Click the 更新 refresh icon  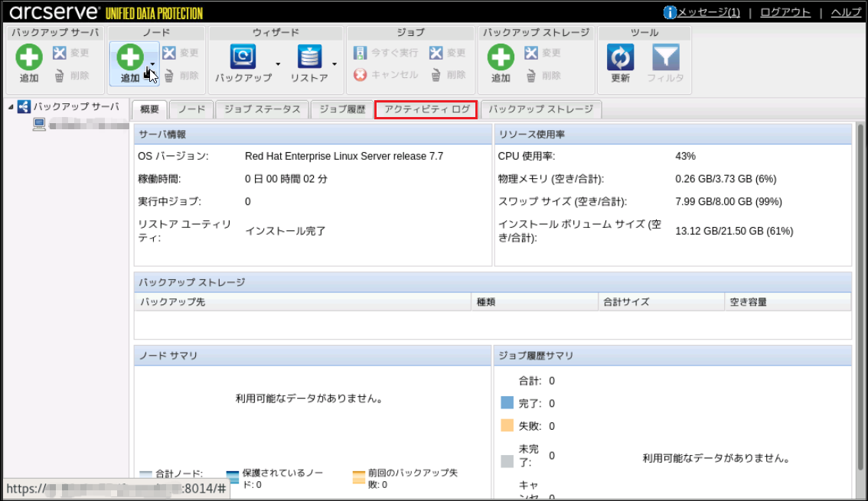coord(620,57)
